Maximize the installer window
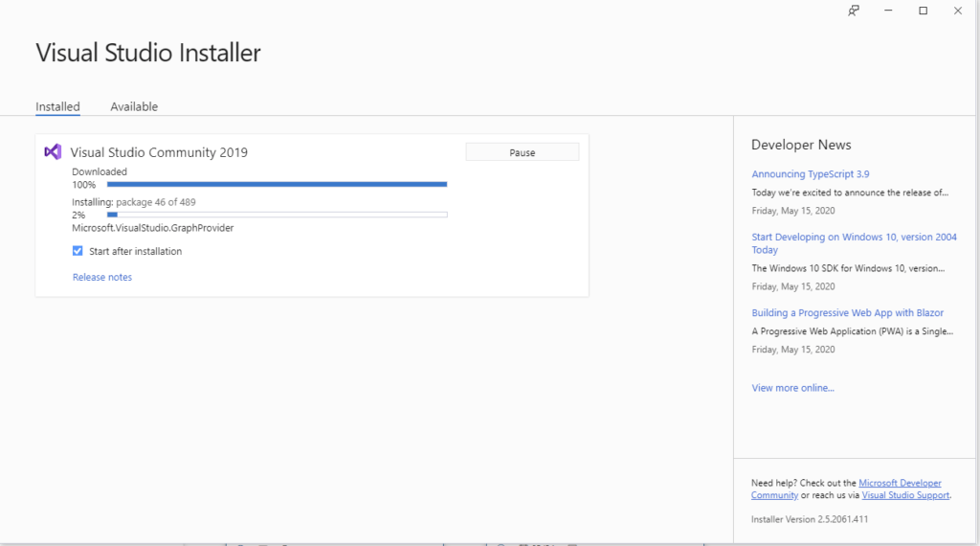Image resolution: width=980 pixels, height=546 pixels. tap(924, 11)
